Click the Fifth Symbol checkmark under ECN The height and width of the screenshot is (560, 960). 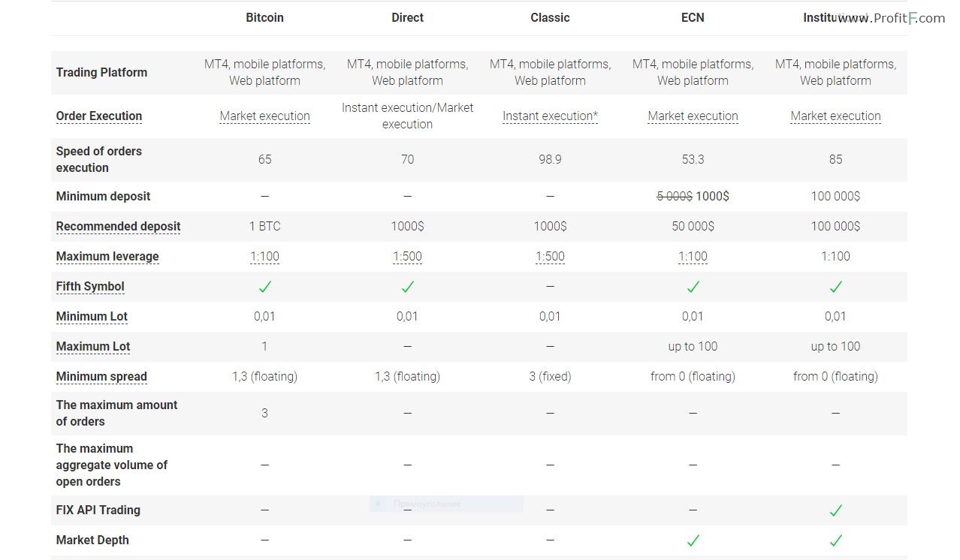(693, 287)
